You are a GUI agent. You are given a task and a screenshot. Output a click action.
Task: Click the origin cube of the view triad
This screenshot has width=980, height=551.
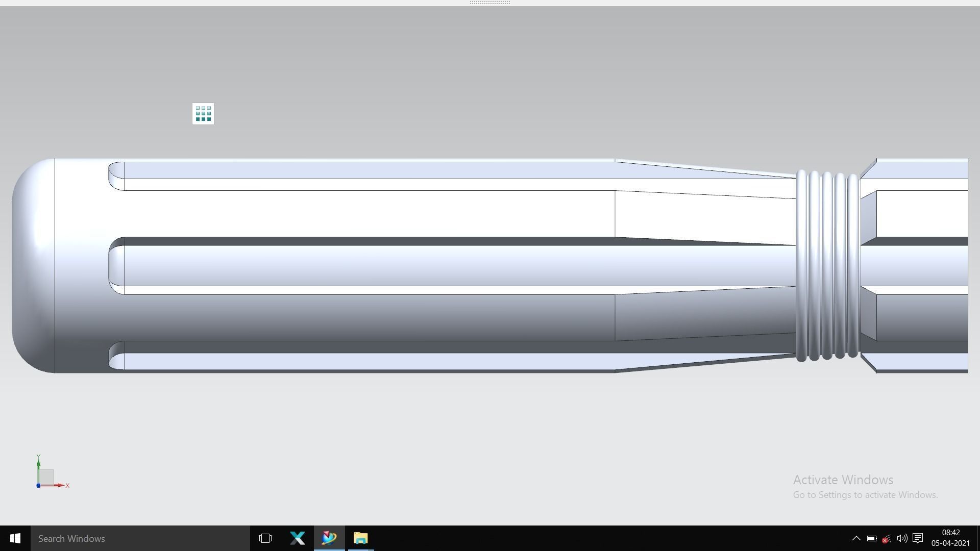click(47, 477)
